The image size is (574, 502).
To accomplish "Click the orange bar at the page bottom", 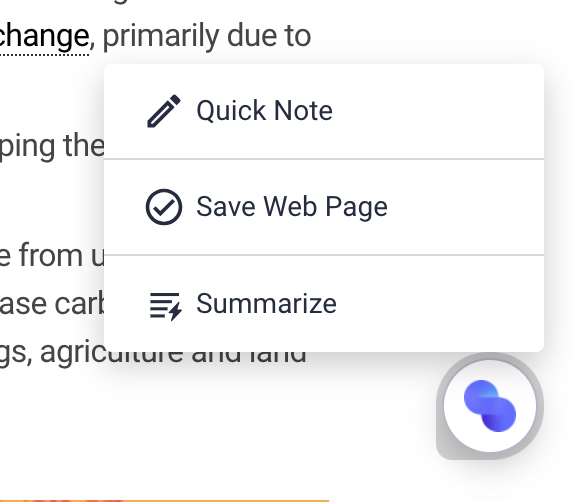I will (x=164, y=500).
